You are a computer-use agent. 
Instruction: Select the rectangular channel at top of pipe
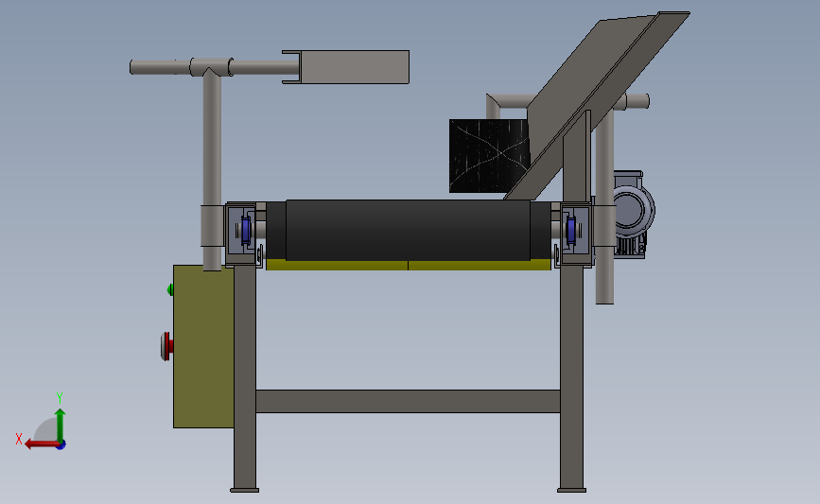345,67
